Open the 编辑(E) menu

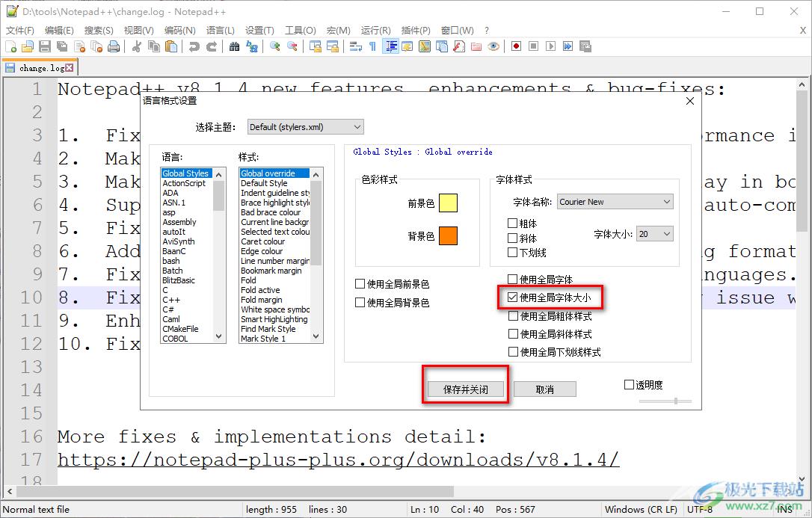pyautogui.click(x=59, y=31)
